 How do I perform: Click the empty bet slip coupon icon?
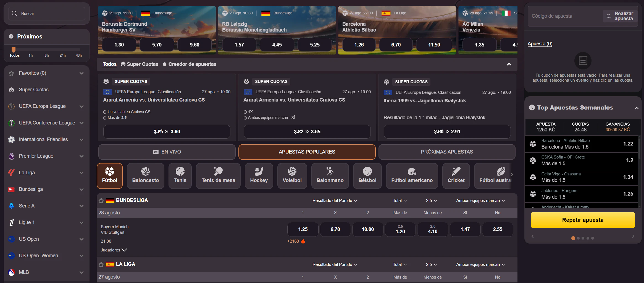pyautogui.click(x=583, y=61)
